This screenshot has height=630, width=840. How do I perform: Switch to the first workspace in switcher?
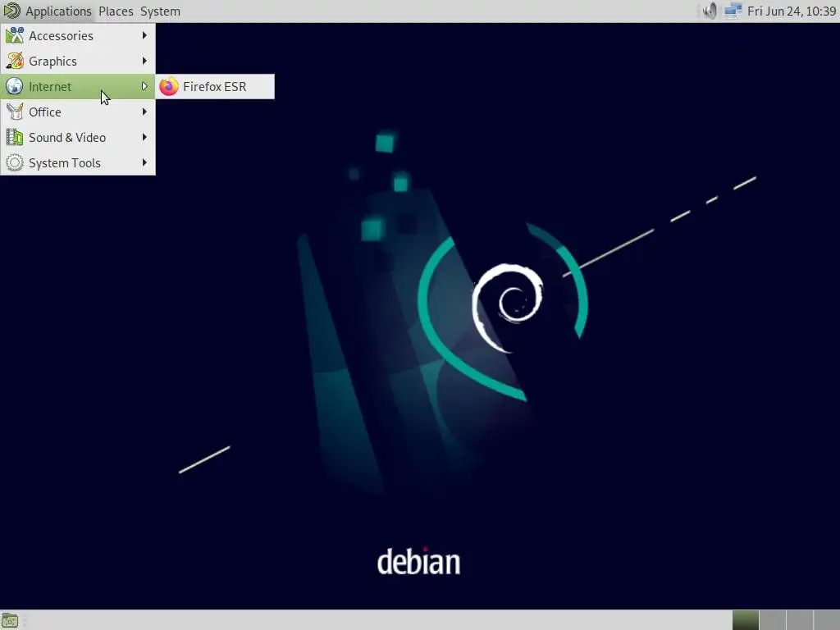click(x=745, y=620)
